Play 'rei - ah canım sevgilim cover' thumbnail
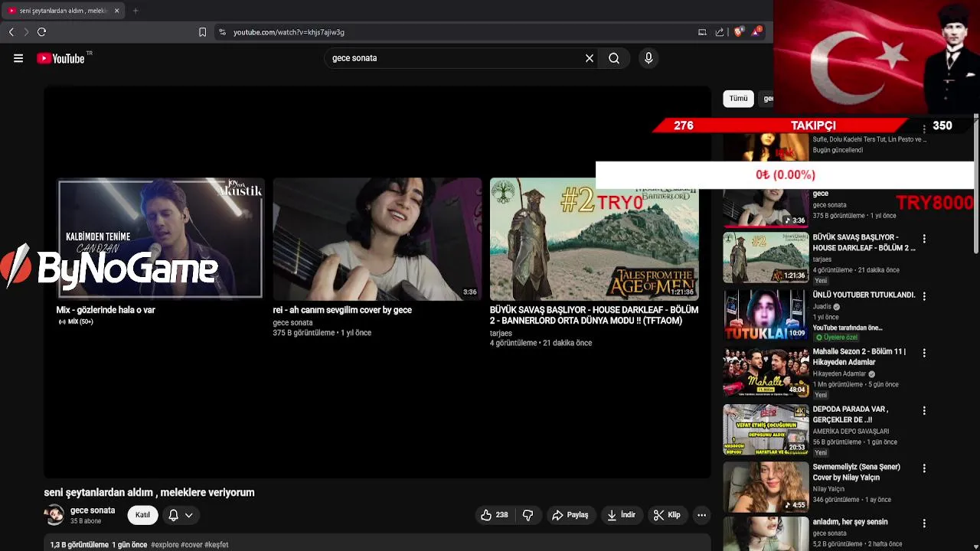This screenshot has height=551, width=980. pos(377,239)
